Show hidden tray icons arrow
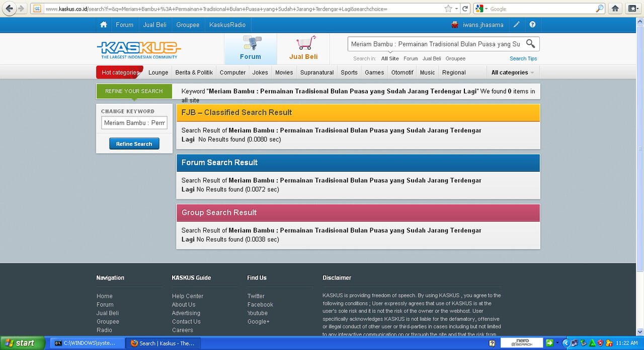 click(x=565, y=343)
